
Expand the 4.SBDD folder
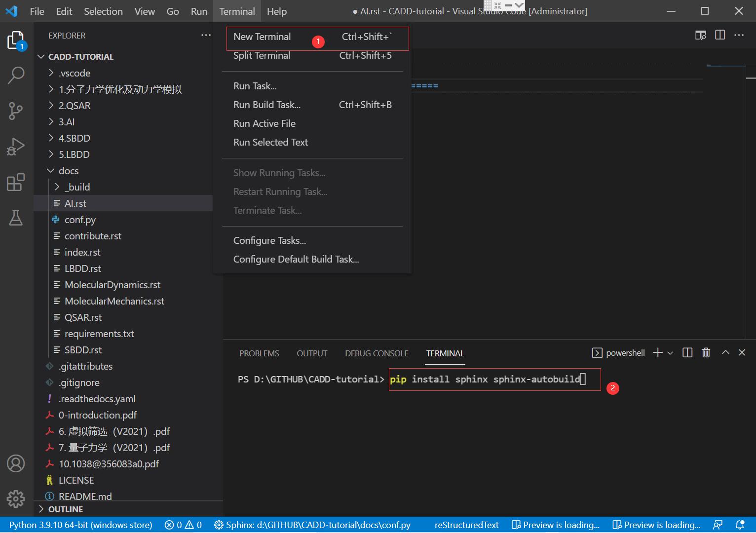pos(123,138)
